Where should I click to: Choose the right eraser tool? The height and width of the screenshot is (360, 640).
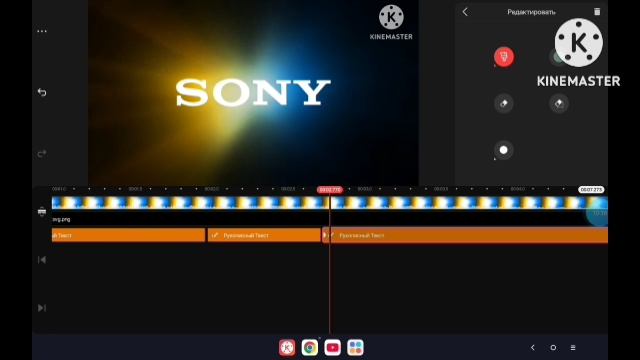coord(559,103)
